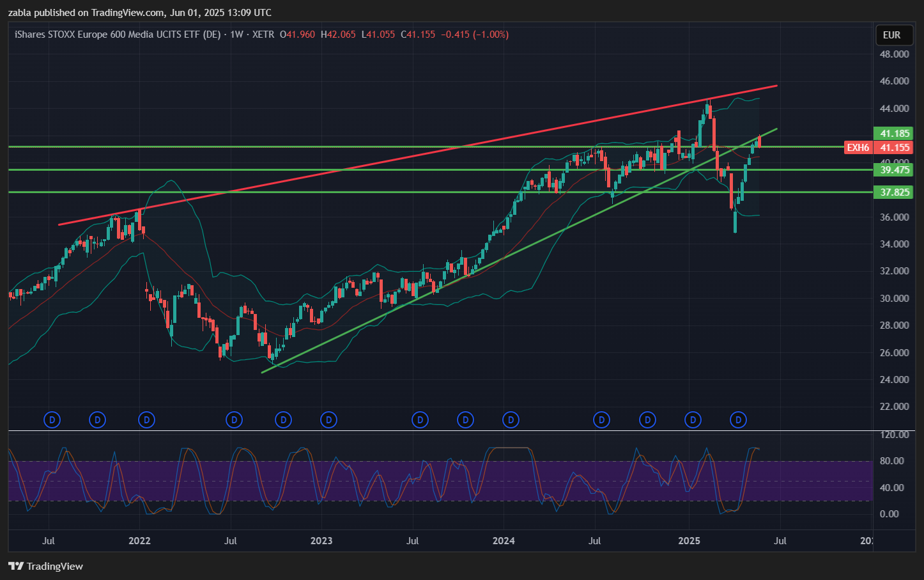The height and width of the screenshot is (580, 924).
Task: Select the green 41.185 price label
Action: pyautogui.click(x=894, y=134)
